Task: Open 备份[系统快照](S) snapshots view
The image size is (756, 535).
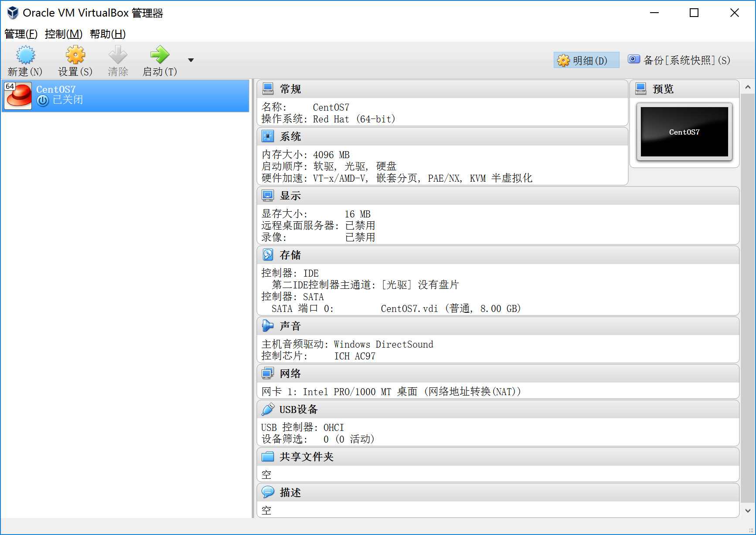Action: coord(679,60)
